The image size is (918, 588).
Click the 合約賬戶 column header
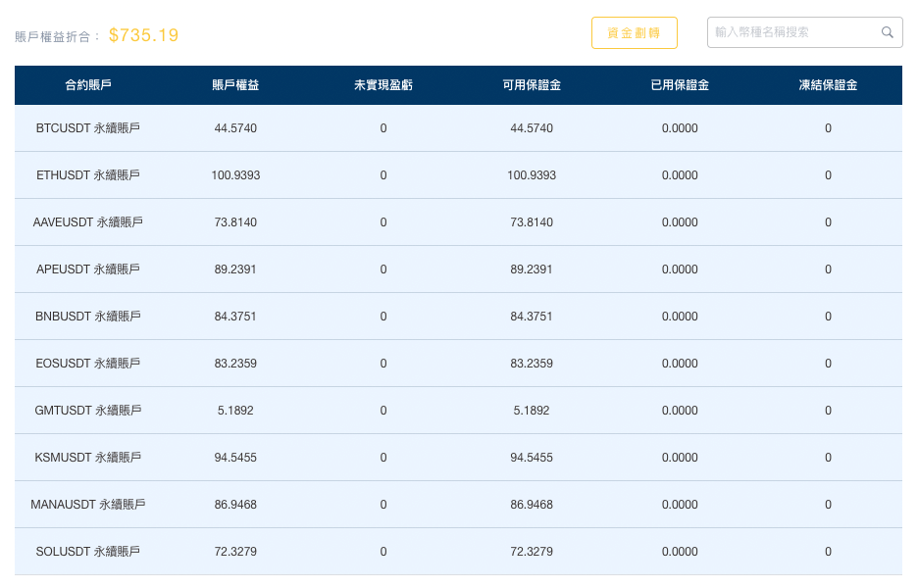click(x=88, y=85)
